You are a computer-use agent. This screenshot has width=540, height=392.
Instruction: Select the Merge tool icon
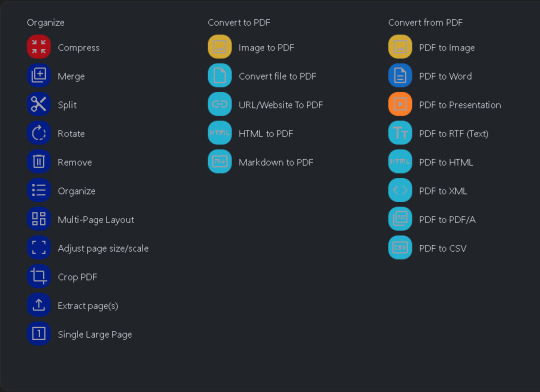[x=39, y=75]
